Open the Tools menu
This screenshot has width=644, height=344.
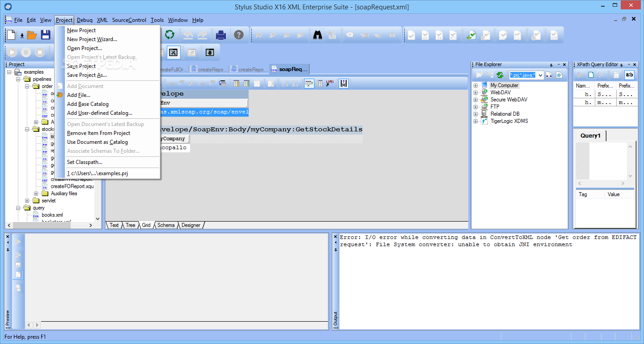pyautogui.click(x=157, y=20)
